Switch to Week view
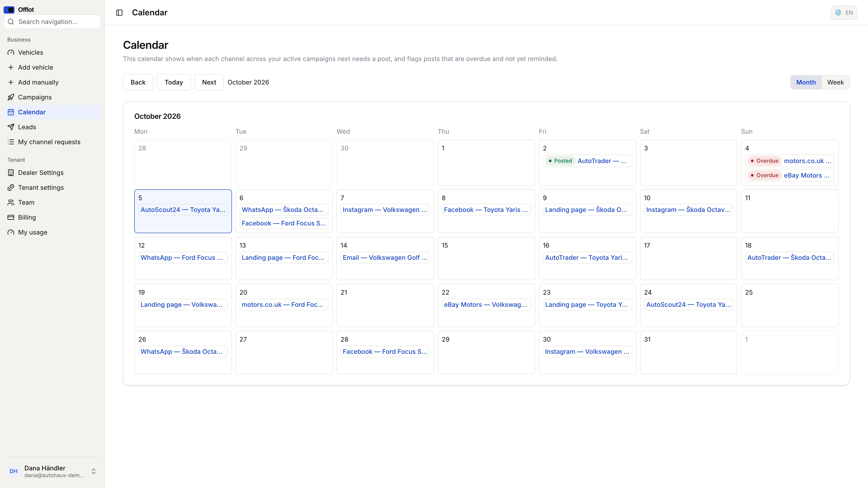The width and height of the screenshot is (868, 488). [835, 82]
